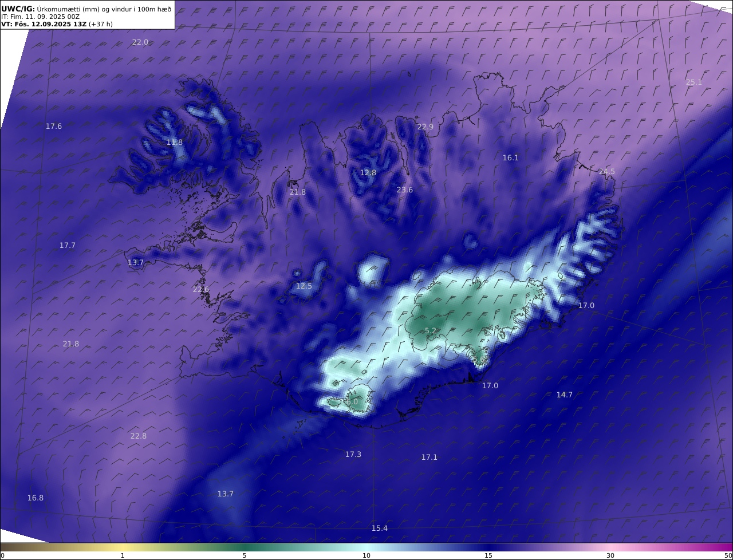Click the 16.8 value label
The width and height of the screenshot is (733, 560).
tap(36, 498)
